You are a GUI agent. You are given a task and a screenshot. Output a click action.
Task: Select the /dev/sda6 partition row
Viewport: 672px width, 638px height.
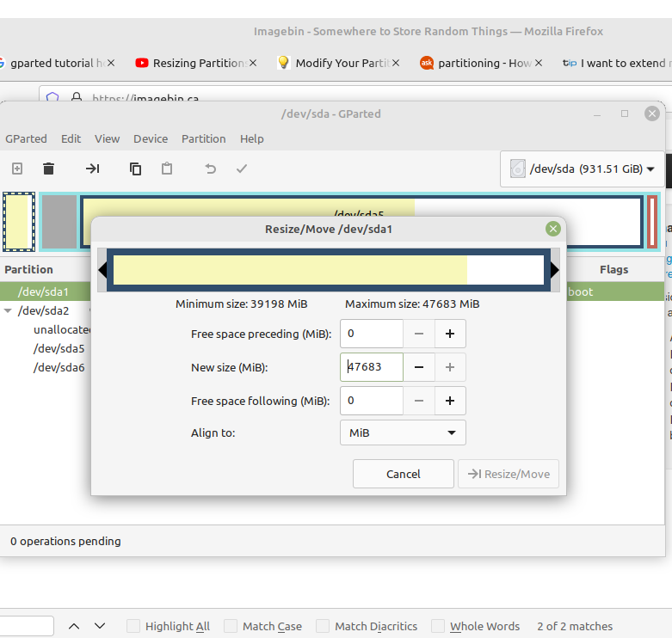46,367
